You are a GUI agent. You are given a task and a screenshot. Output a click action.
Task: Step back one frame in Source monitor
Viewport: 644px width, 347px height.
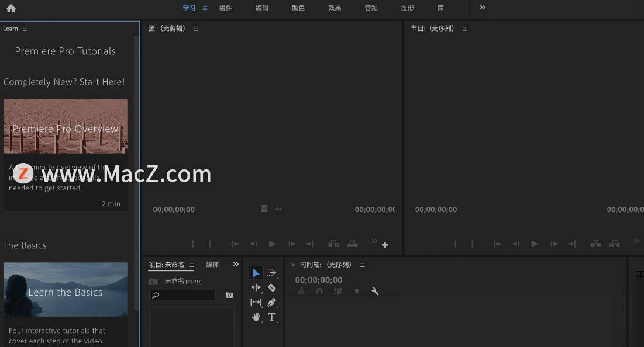coord(253,244)
